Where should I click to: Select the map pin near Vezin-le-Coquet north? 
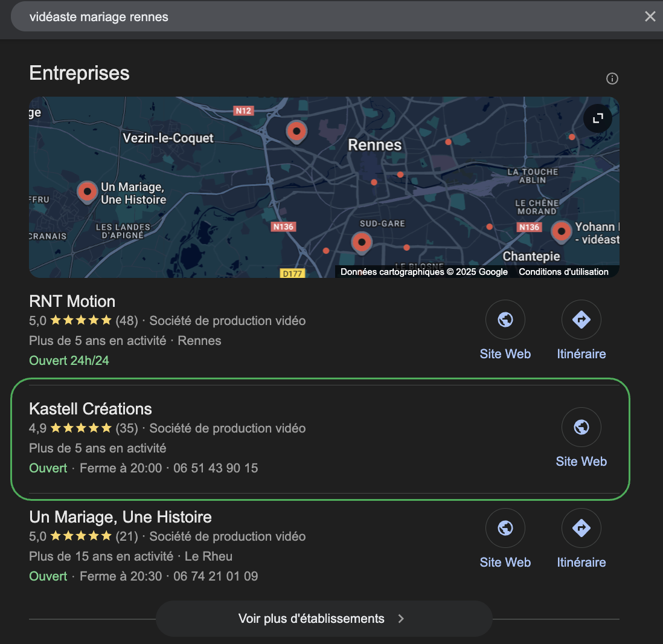[x=296, y=132]
